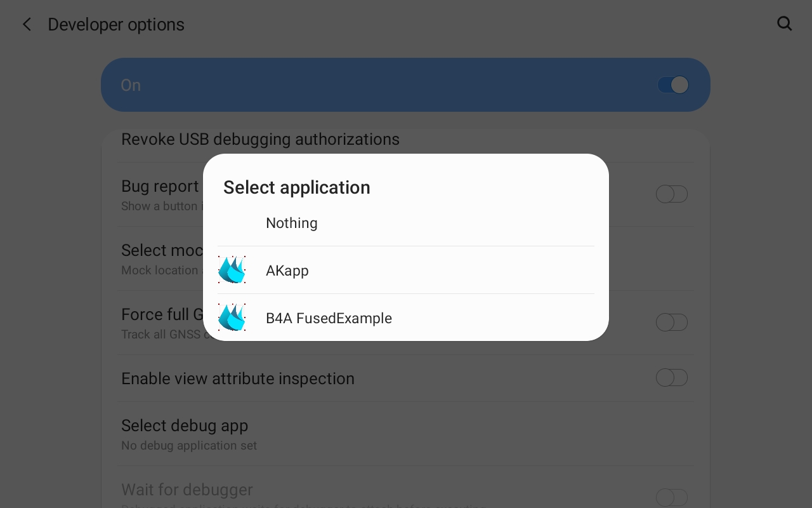Viewport: 812px width, 508px height.
Task: Choose AKapp as the mock location app
Action: 287,271
